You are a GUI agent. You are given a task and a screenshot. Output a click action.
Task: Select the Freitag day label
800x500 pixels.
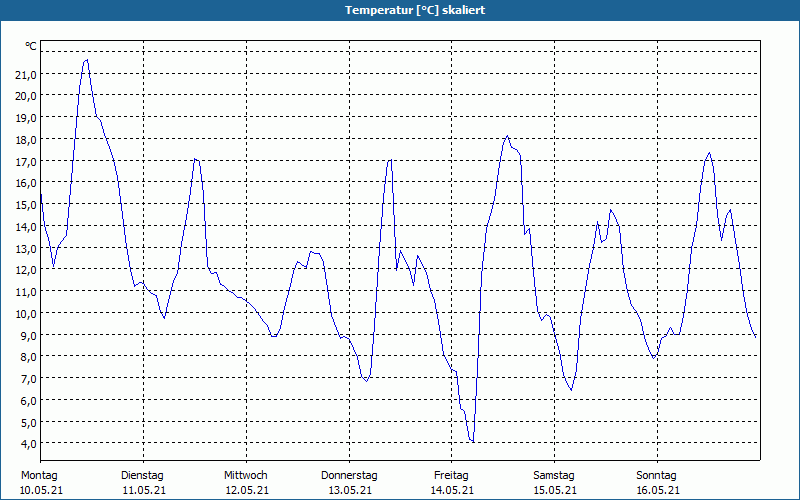click(x=452, y=475)
